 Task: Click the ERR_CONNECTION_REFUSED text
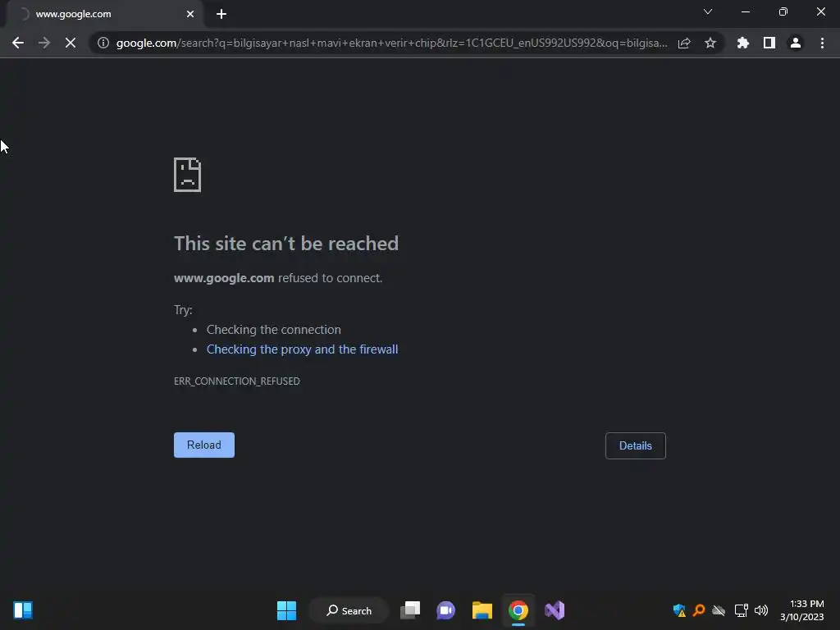coord(237,381)
